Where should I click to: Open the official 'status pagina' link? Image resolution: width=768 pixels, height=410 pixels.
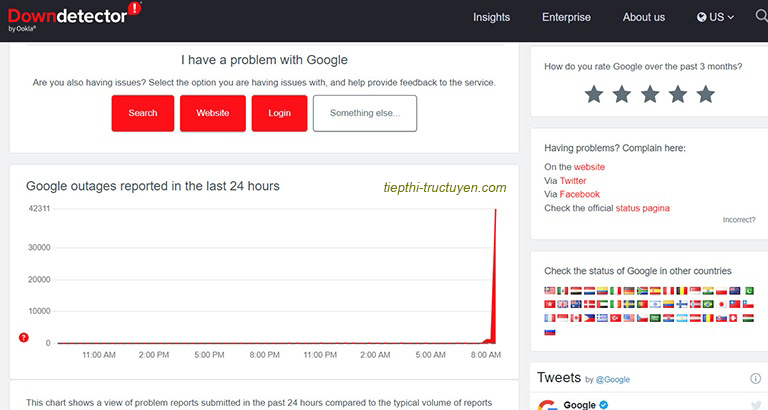pyautogui.click(x=642, y=208)
